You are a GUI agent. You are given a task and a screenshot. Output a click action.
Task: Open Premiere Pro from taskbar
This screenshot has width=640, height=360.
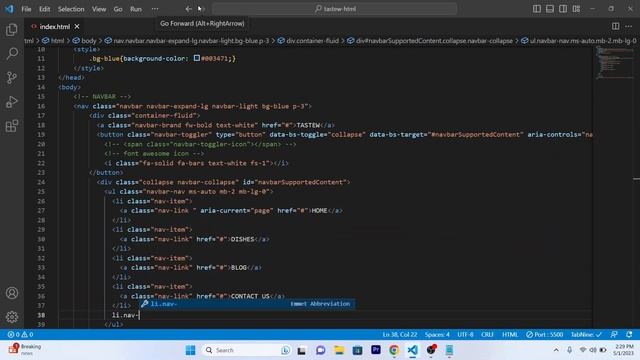tap(376, 350)
